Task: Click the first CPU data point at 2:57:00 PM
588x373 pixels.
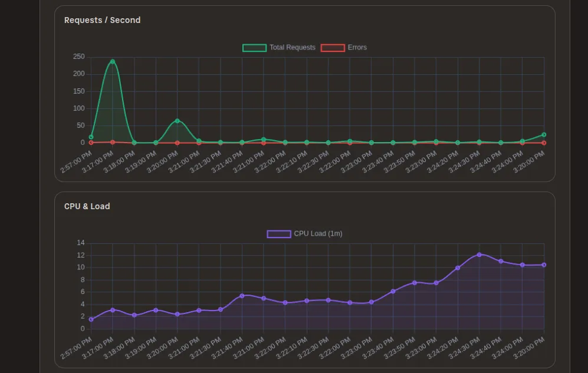Action: 91,319
